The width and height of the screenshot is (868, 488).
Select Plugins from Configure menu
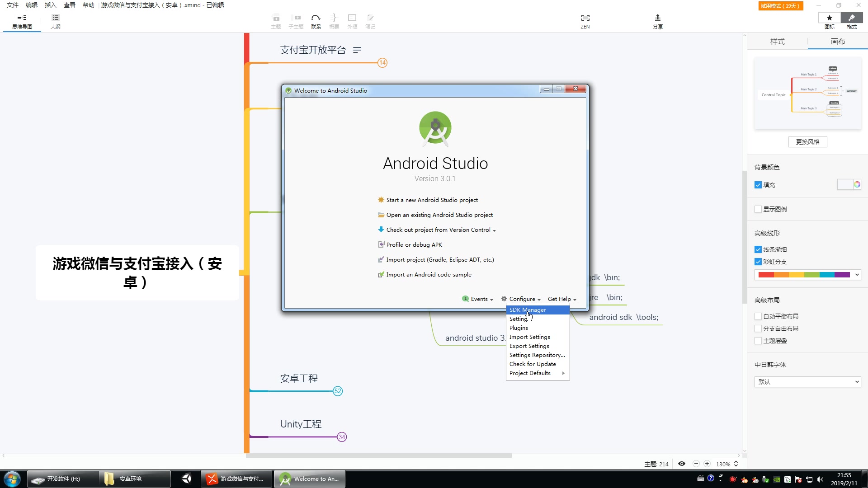[x=538, y=328]
